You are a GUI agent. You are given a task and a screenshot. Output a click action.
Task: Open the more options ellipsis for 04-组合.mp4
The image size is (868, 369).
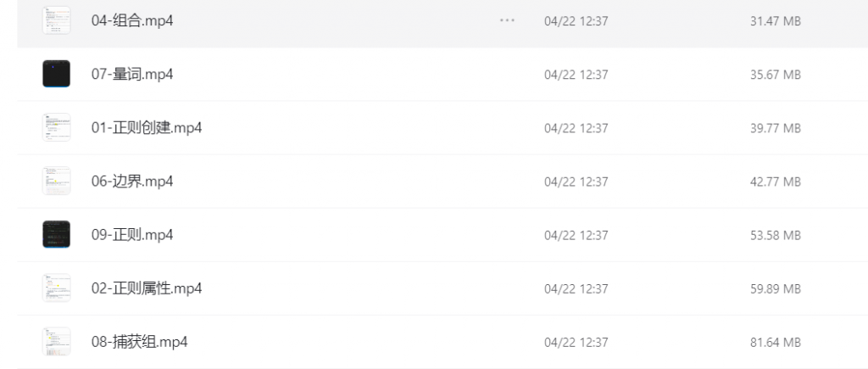tap(507, 20)
